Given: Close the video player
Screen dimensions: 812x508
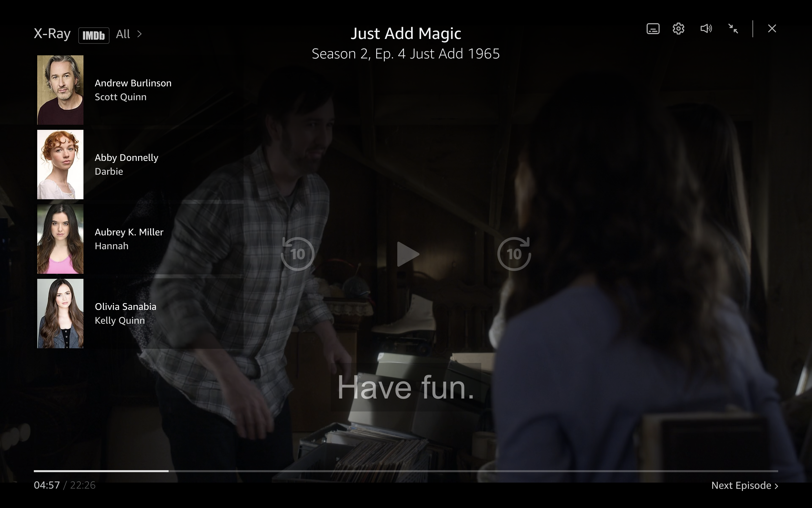Looking at the screenshot, I should click(x=772, y=29).
